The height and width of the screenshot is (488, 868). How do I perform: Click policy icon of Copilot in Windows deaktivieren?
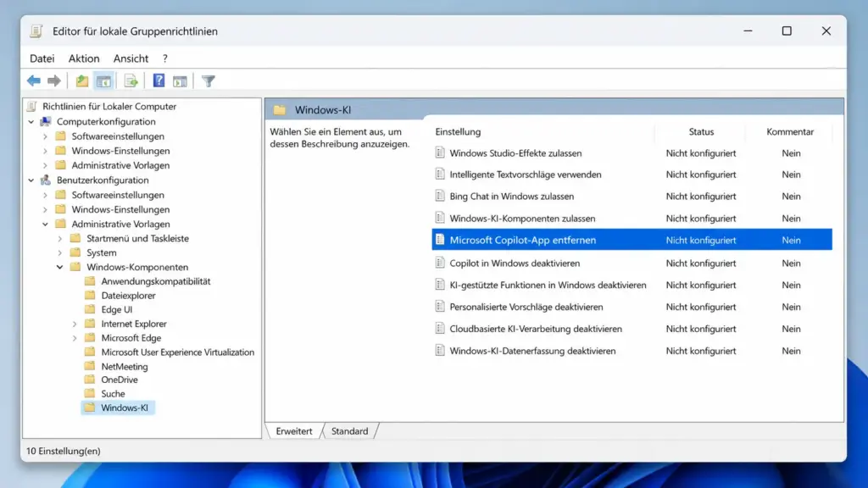click(x=440, y=263)
